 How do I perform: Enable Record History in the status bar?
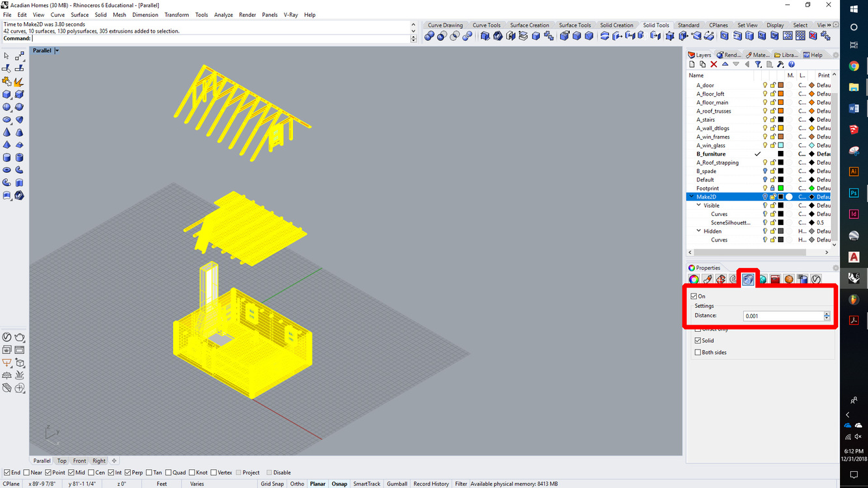tap(430, 483)
